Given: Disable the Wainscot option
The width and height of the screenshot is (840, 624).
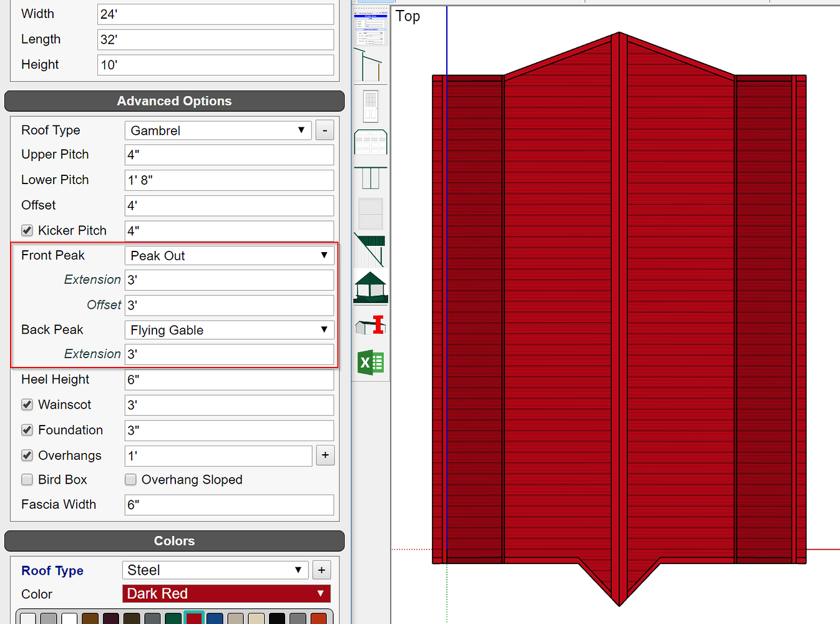Looking at the screenshot, I should pos(27,404).
